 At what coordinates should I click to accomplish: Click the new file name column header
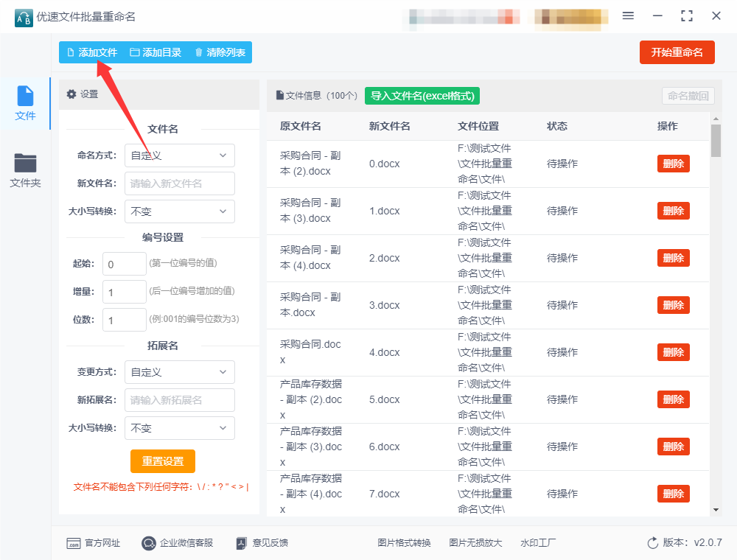390,126
